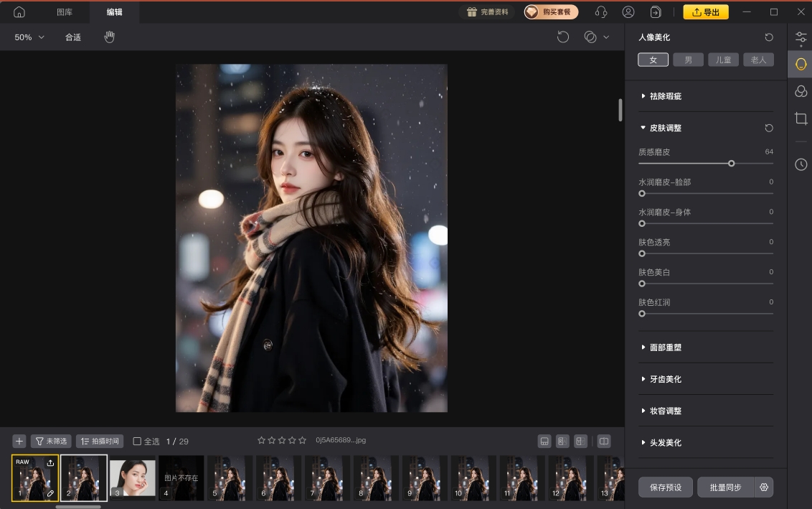Check the 全选 checkbox

click(137, 441)
